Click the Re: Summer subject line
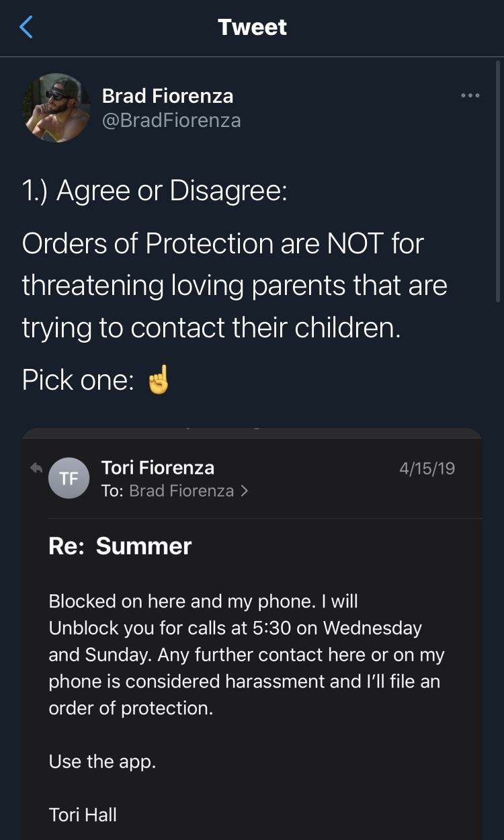The image size is (504, 840). click(x=120, y=546)
